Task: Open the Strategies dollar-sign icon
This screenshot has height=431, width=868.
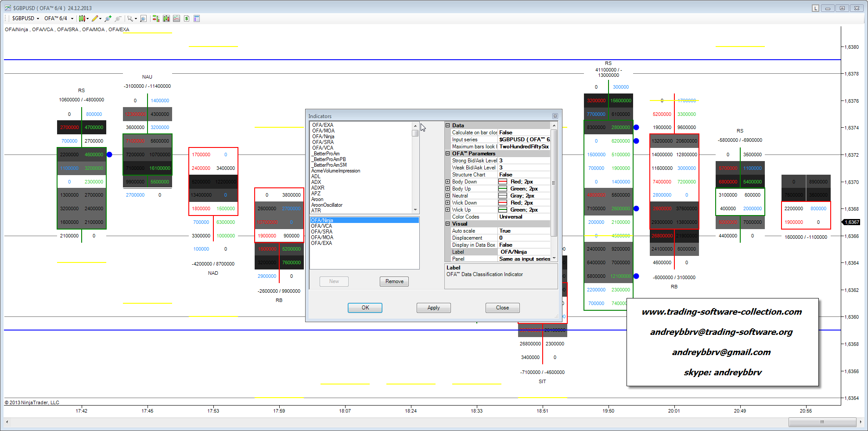Action: [x=187, y=18]
